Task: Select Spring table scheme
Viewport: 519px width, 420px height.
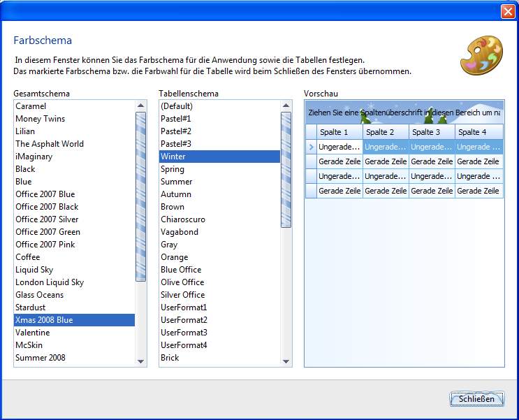Action: coord(220,169)
